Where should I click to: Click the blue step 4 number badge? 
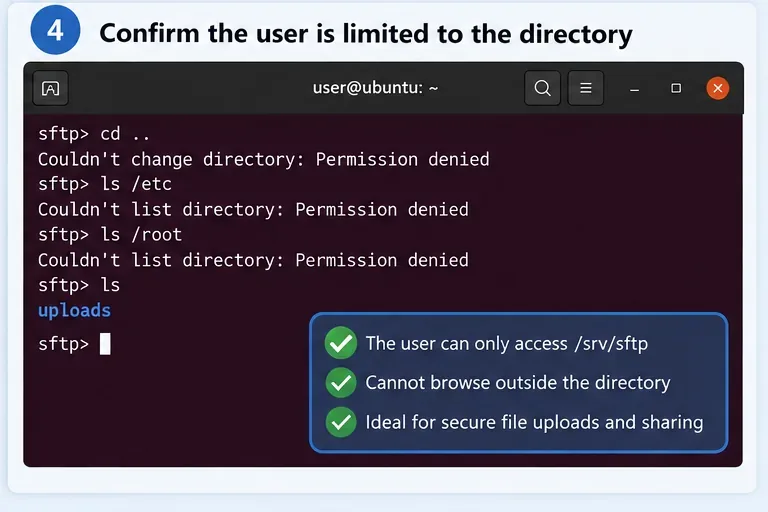click(55, 30)
